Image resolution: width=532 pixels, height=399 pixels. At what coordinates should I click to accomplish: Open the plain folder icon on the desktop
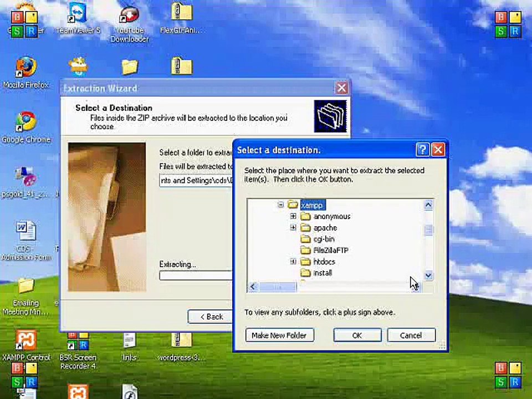point(129,67)
